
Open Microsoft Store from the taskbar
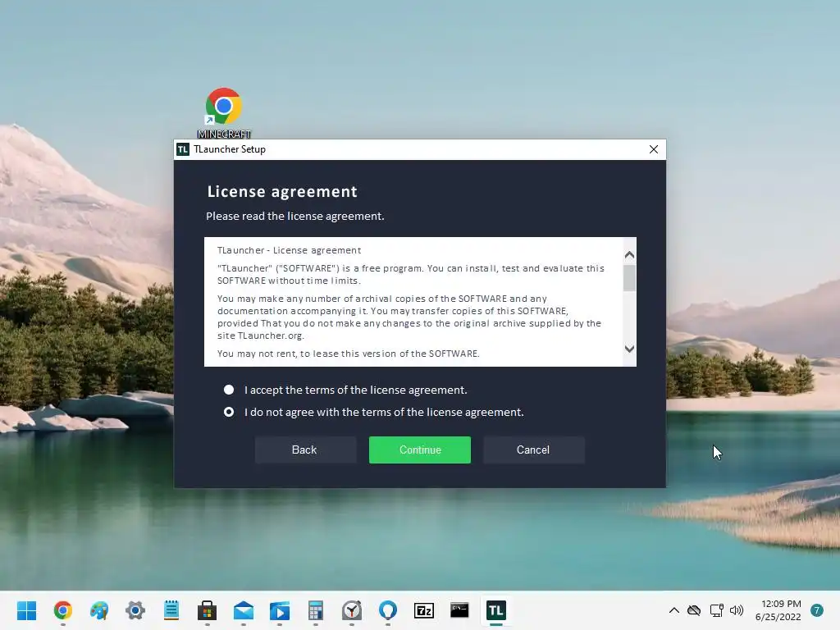(x=208, y=610)
